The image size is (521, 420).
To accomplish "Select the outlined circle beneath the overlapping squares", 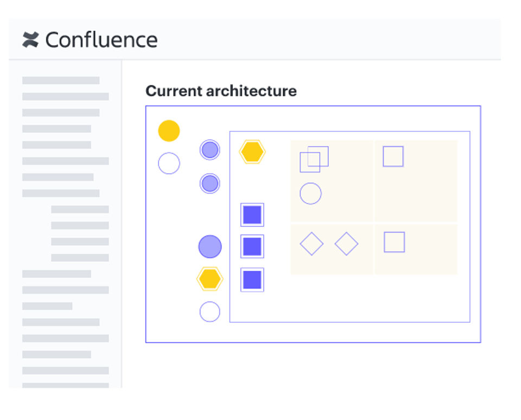I will pyautogui.click(x=310, y=193).
